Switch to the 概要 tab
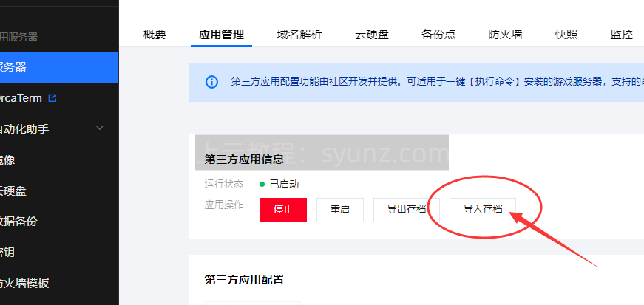Screen dimensions: 644x305 [155, 35]
